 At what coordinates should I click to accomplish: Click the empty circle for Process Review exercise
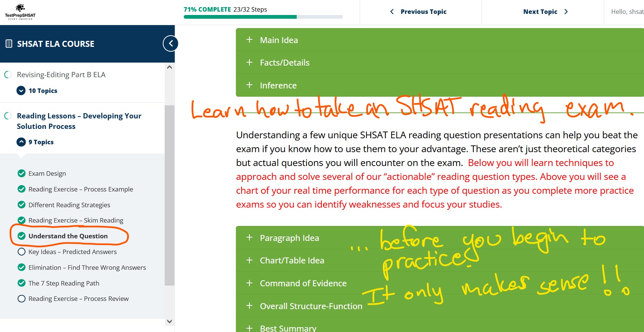pos(22,299)
